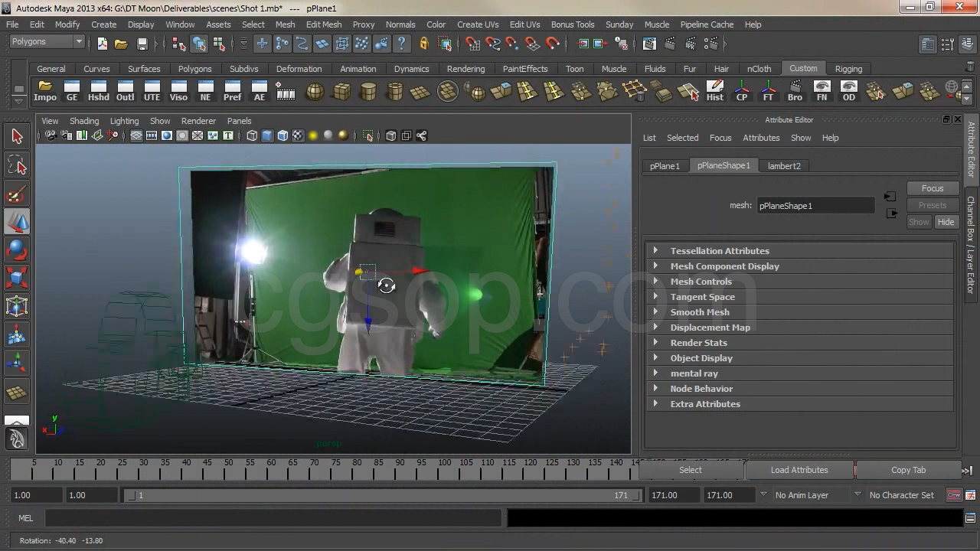The width and height of the screenshot is (980, 551).
Task: Open the Edit Mesh menu
Action: point(324,24)
